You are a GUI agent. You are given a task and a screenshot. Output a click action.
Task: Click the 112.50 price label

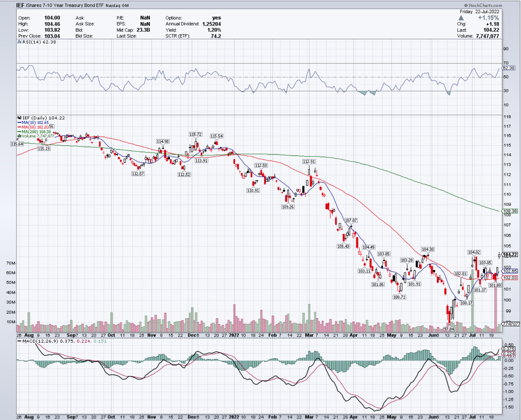[261, 165]
